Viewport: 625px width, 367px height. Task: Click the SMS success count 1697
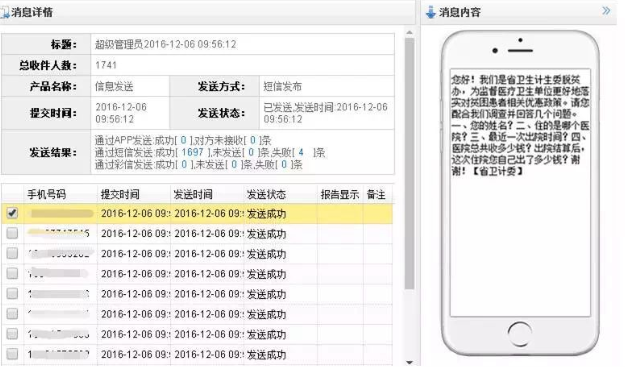click(193, 152)
